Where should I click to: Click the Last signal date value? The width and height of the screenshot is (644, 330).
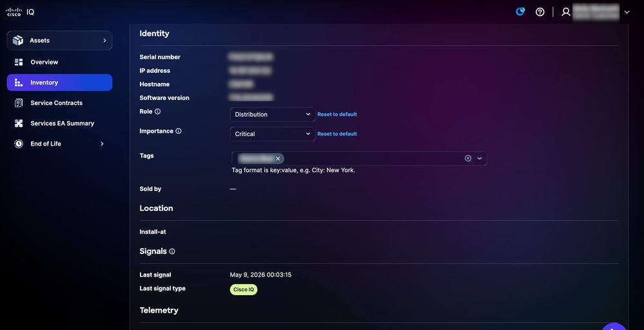click(x=260, y=275)
